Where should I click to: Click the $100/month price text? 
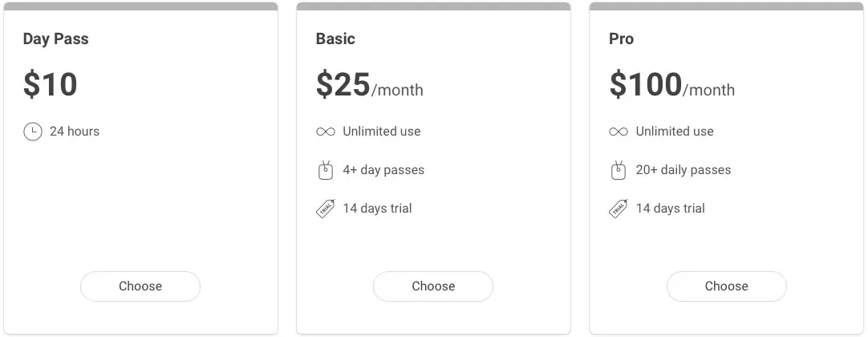(x=671, y=85)
